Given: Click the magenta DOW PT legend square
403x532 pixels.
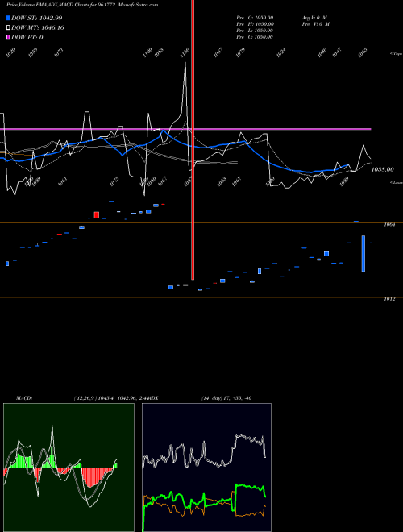Looking at the screenshot, I should click(8, 37).
